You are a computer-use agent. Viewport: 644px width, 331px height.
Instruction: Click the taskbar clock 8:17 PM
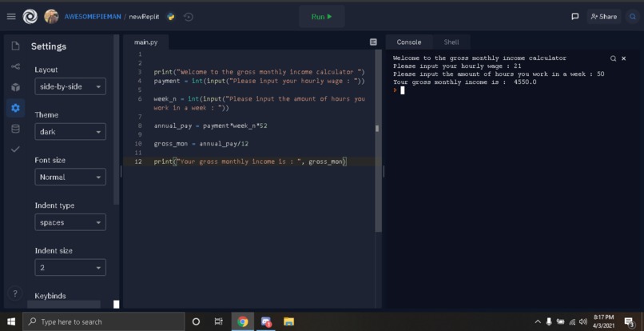(603, 321)
